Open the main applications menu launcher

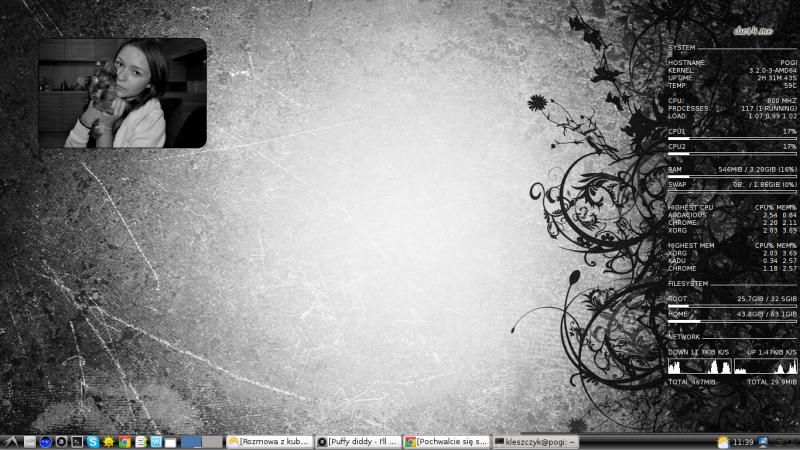point(10,441)
